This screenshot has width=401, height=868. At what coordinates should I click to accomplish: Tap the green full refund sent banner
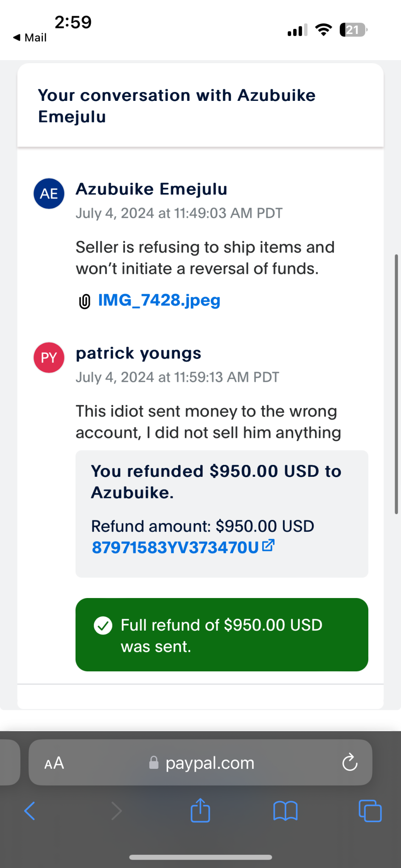point(222,635)
